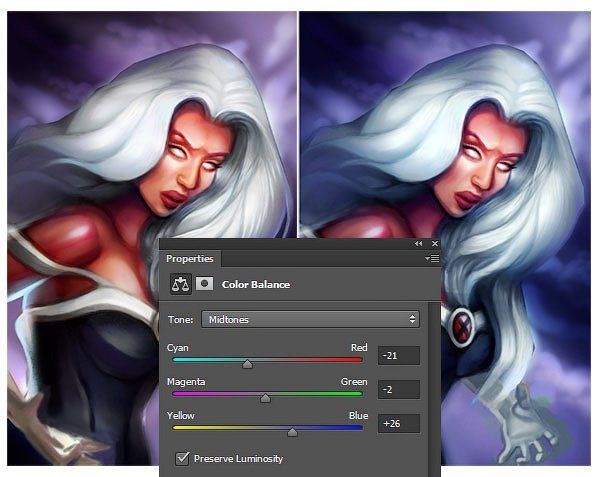Click the Magenta-Green slider handle
Viewport: 600px width, 477px height.
pyautogui.click(x=265, y=399)
